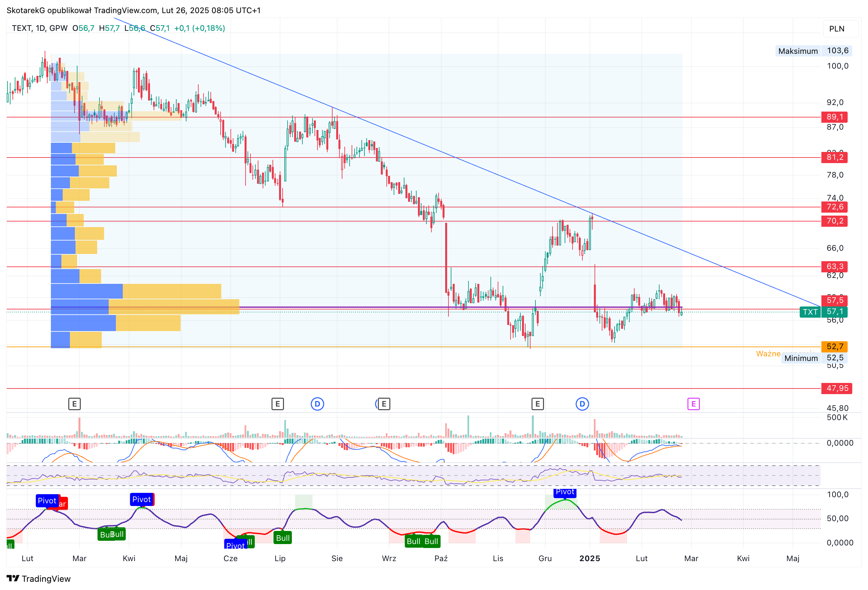Click the +0,1 (+0,18%) change value
The width and height of the screenshot is (868, 590).
(x=200, y=28)
